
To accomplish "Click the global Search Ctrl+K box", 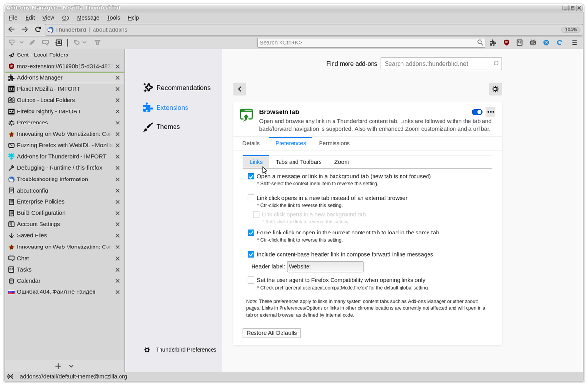I will pyautogui.click(x=371, y=42).
